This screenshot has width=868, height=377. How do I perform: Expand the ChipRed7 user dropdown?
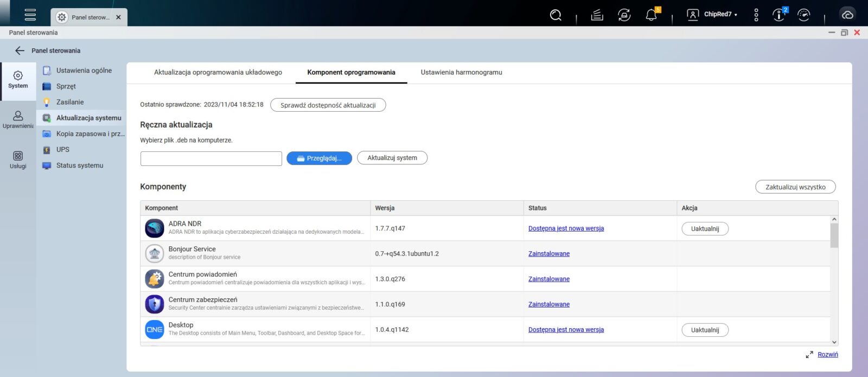click(719, 15)
